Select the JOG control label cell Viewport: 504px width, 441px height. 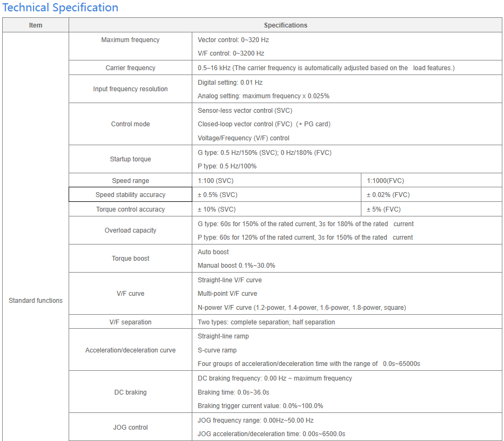pos(130,428)
